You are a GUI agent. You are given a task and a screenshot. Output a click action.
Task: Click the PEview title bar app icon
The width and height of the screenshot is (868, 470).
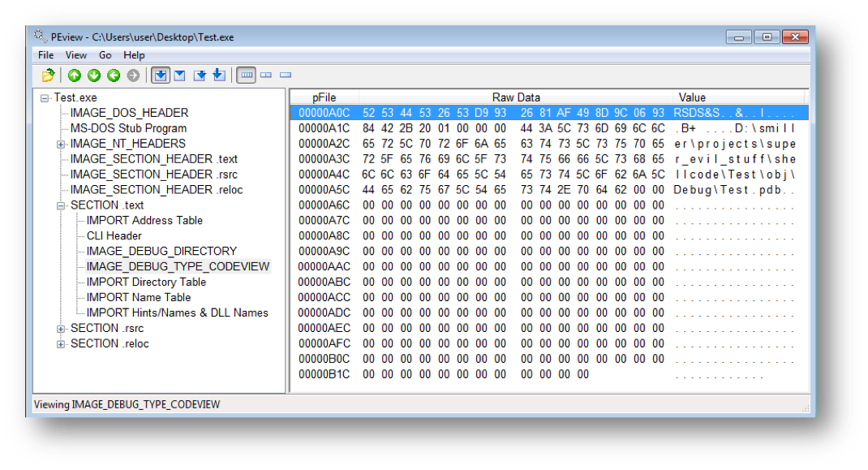(x=40, y=37)
